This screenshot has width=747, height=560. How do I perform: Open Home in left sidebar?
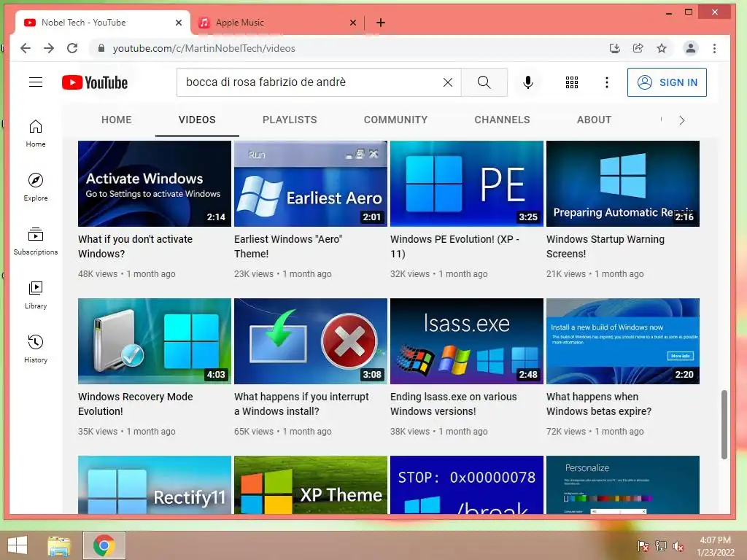coord(36,133)
